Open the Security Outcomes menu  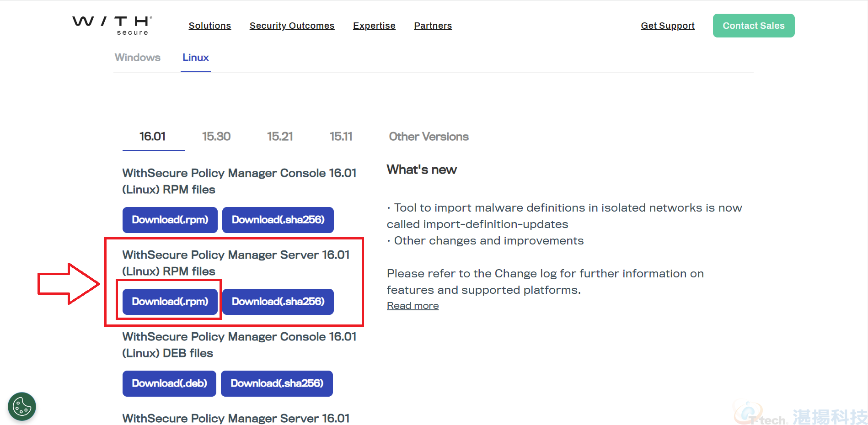coord(292,26)
